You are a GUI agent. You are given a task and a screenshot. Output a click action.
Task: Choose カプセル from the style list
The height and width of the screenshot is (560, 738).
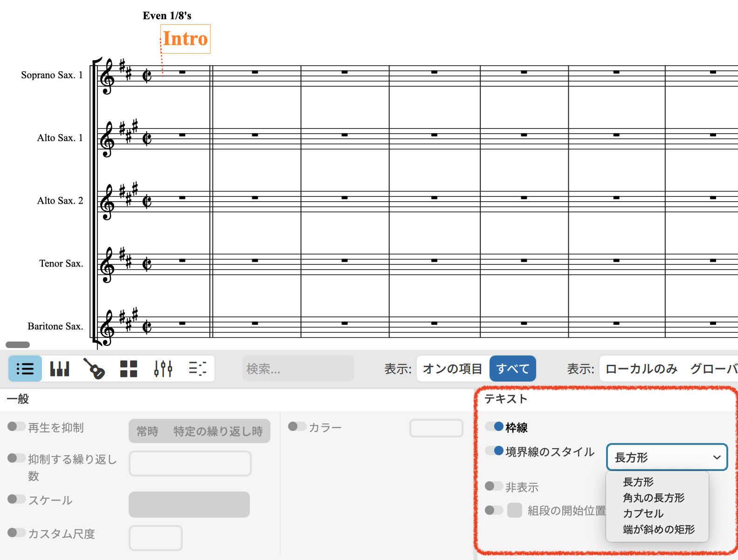pyautogui.click(x=643, y=513)
